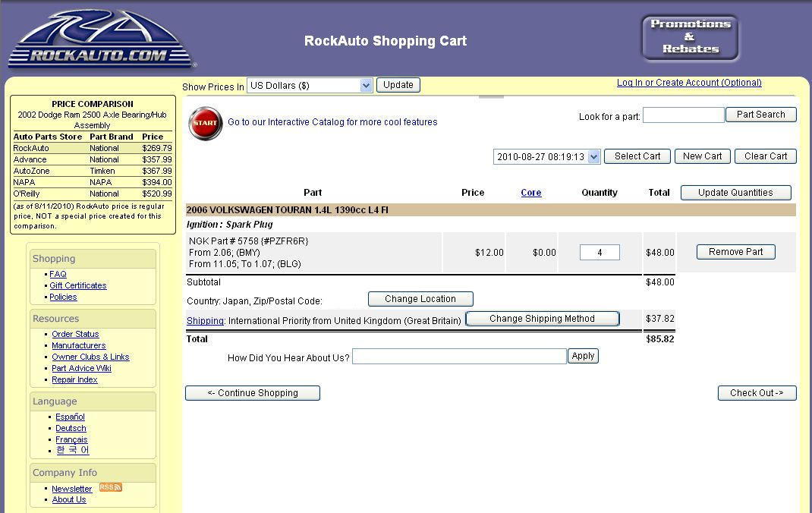This screenshot has height=513, width=812.
Task: Proceed with Check Out button
Action: tap(757, 393)
